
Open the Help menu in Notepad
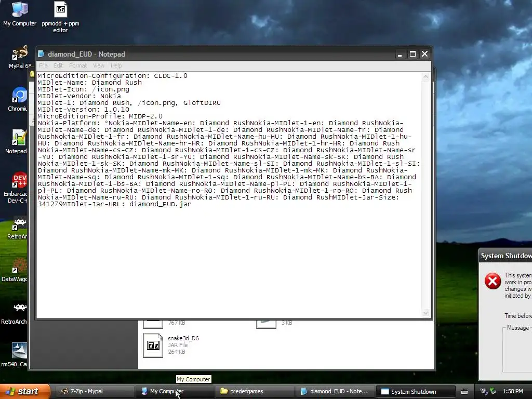(116, 65)
